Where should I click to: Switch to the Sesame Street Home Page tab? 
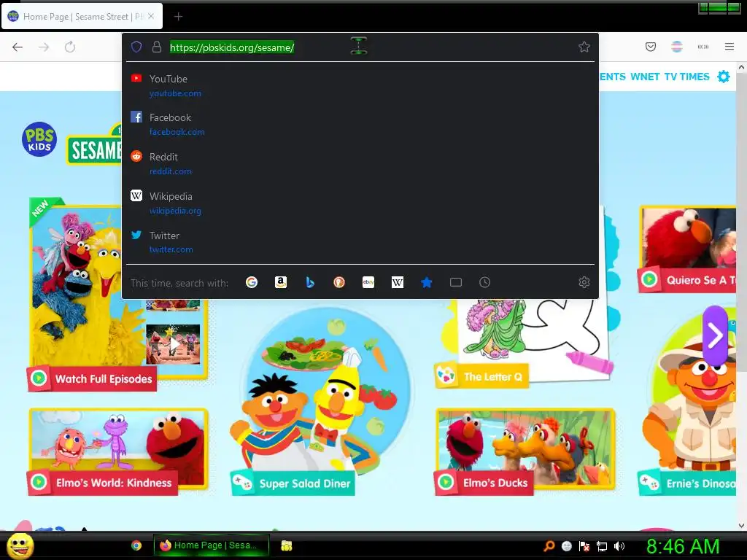pyautogui.click(x=82, y=17)
